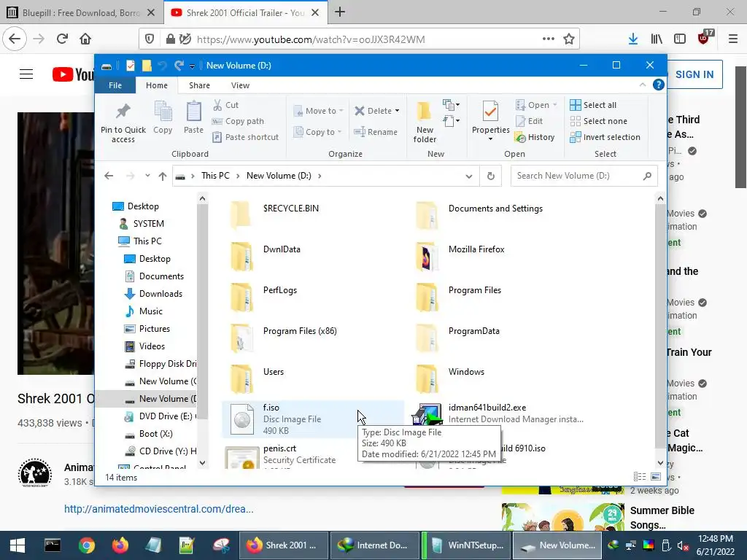Image resolution: width=747 pixels, height=560 pixels.
Task: Open Copy to dropdown
Action: coord(317,132)
